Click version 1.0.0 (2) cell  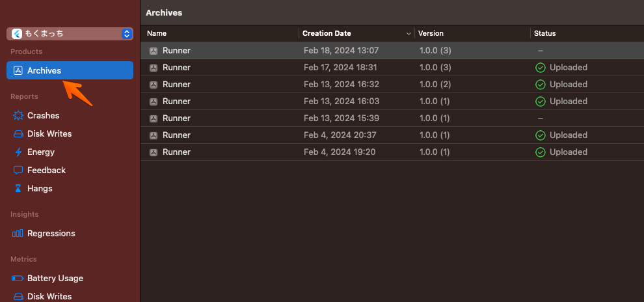click(x=435, y=84)
